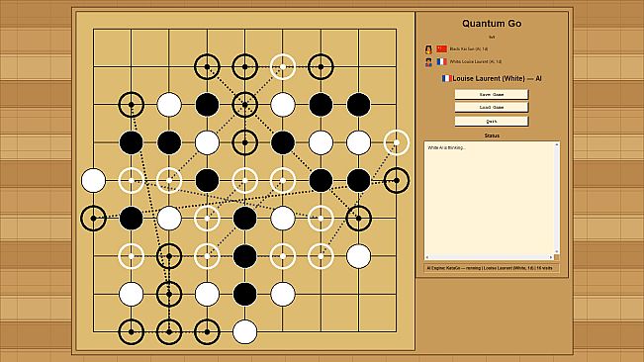Select the solid black stone at G5
644x362 pixels.
[321, 181]
